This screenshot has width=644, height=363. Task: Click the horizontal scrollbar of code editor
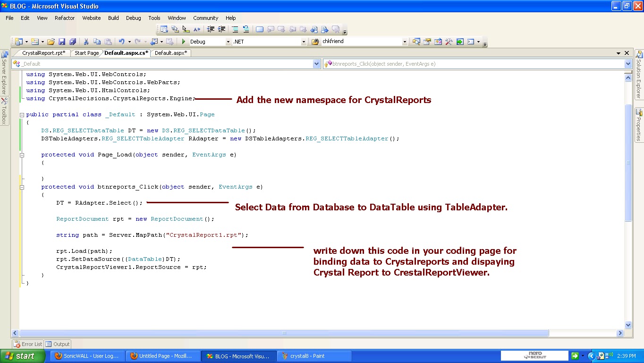click(x=284, y=333)
